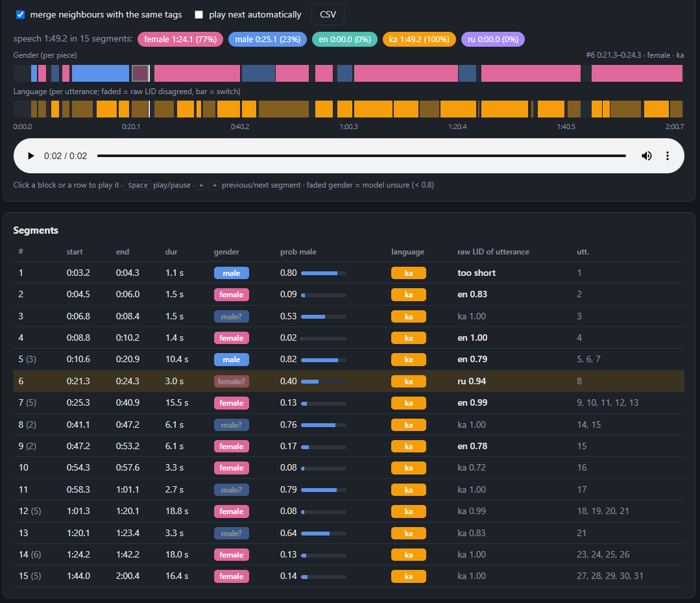
Task: Play segment row 13 starting 1:20.1
Action: pos(348,532)
